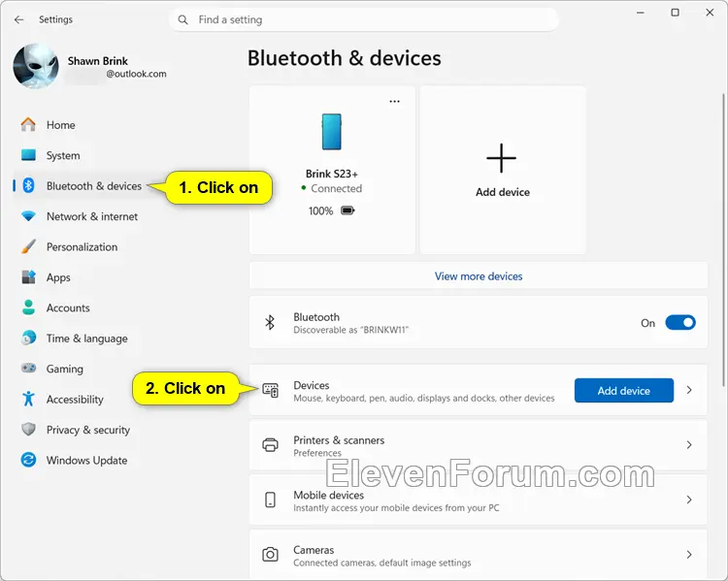Click the Printers & scanners title
The width and height of the screenshot is (728, 581).
[x=339, y=440]
